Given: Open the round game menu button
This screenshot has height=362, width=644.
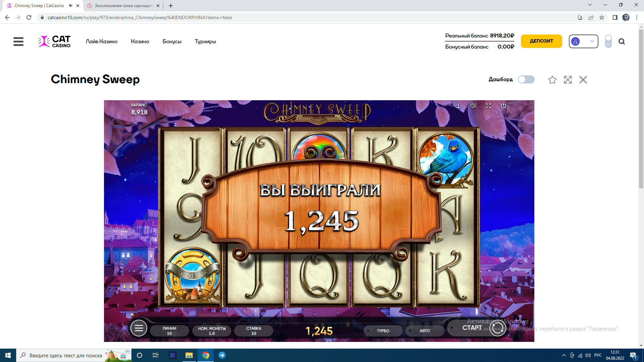Looking at the screenshot, I should click(139, 328).
